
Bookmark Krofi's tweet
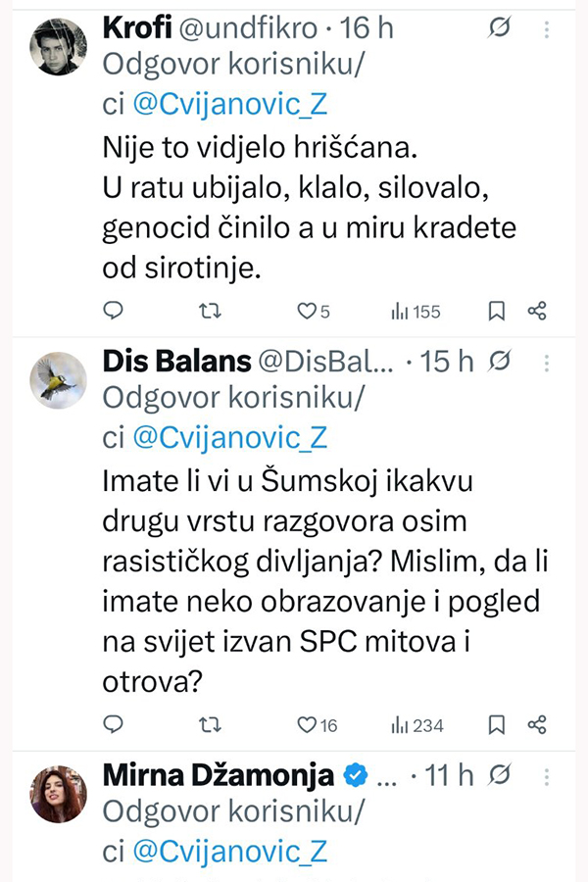click(x=497, y=312)
